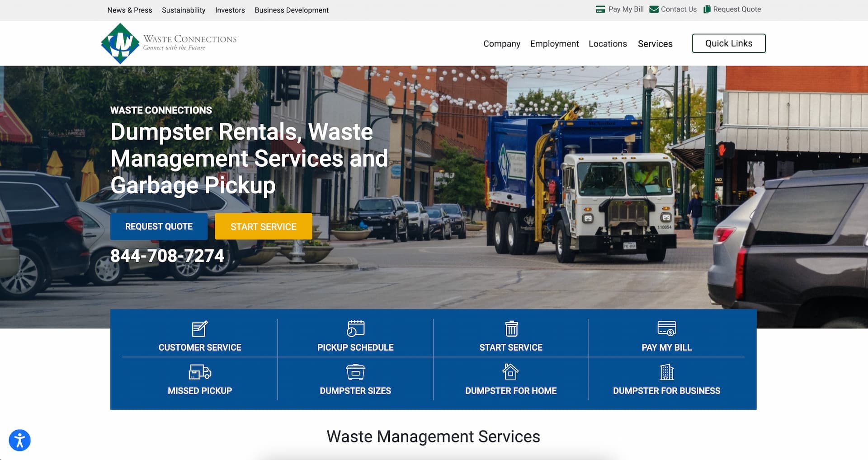868x460 pixels.
Task: Click the blue REQUEST QUOTE button
Action: [159, 226]
